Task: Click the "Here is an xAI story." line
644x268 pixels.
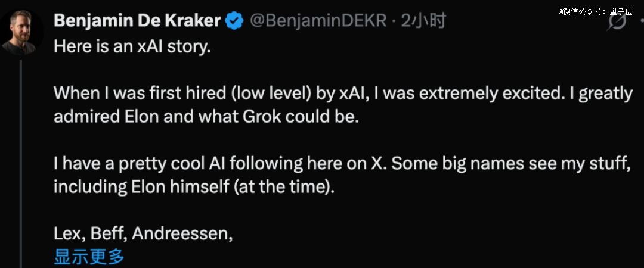Action: pyautogui.click(x=132, y=47)
